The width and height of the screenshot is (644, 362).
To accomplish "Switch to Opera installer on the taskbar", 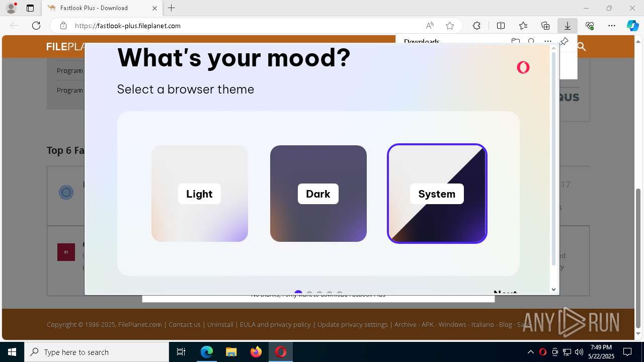I will pos(281,352).
